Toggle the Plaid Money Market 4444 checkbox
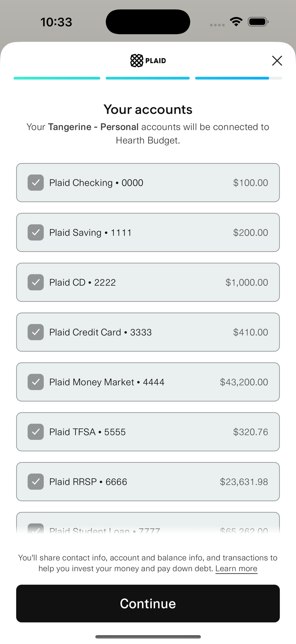Viewport: 296px width, 644px height. click(x=36, y=382)
